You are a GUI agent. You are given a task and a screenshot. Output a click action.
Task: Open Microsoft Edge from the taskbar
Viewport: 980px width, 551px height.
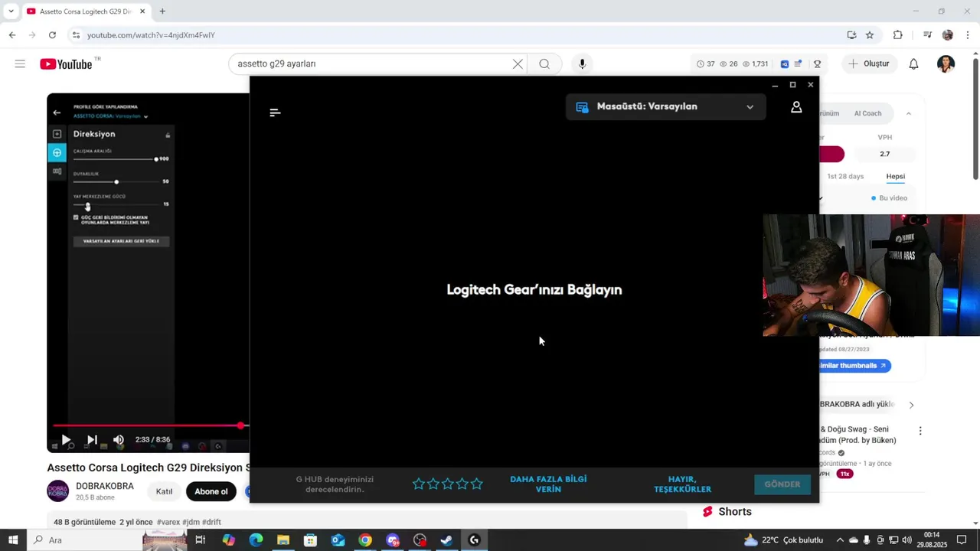pyautogui.click(x=256, y=540)
